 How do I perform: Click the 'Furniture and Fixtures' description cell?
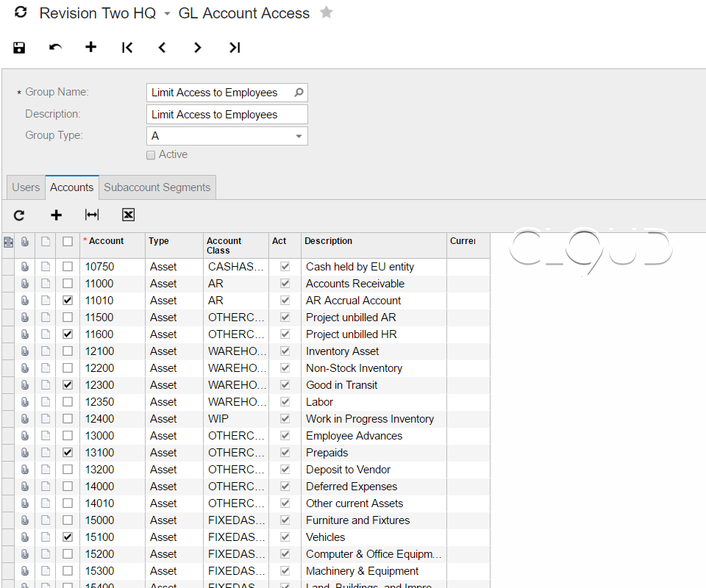click(x=374, y=520)
